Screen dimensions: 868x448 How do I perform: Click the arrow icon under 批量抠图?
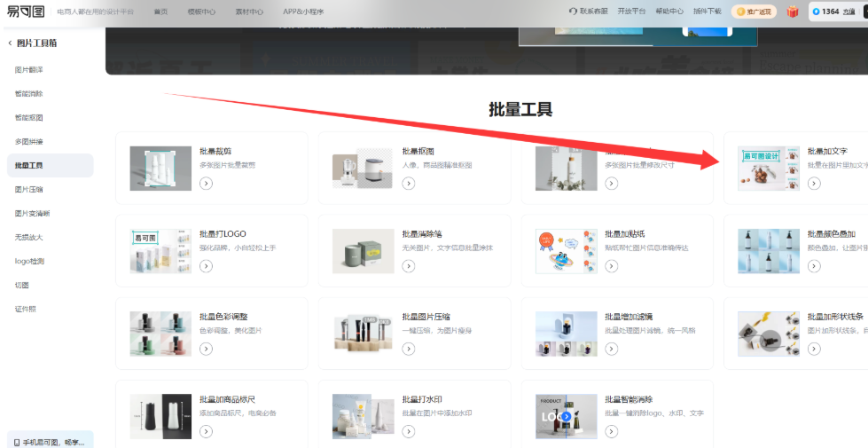[409, 184]
